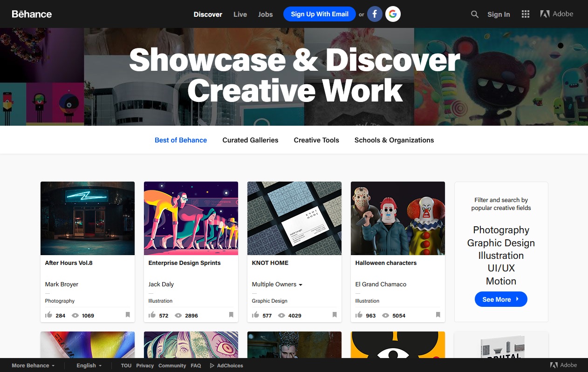Open the Enterprise Design Sprints title link

click(x=185, y=263)
